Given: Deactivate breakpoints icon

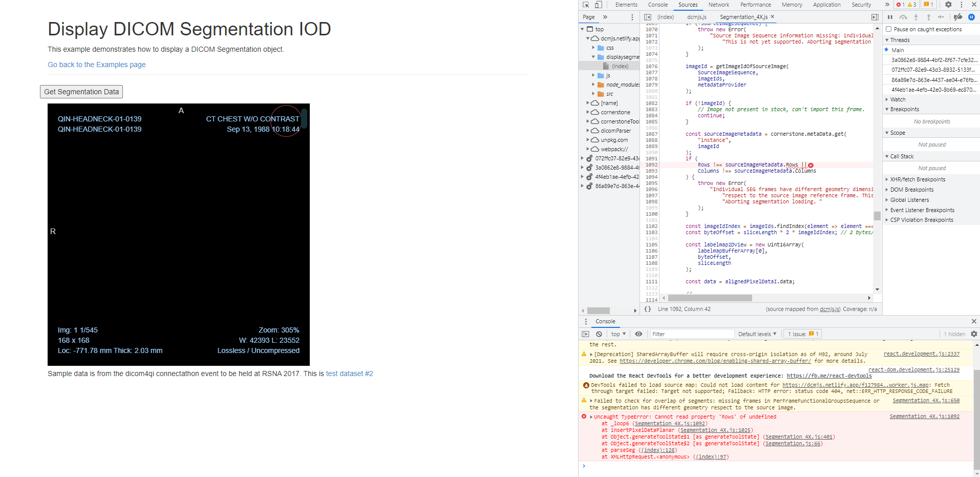Looking at the screenshot, I should pos(958,17).
